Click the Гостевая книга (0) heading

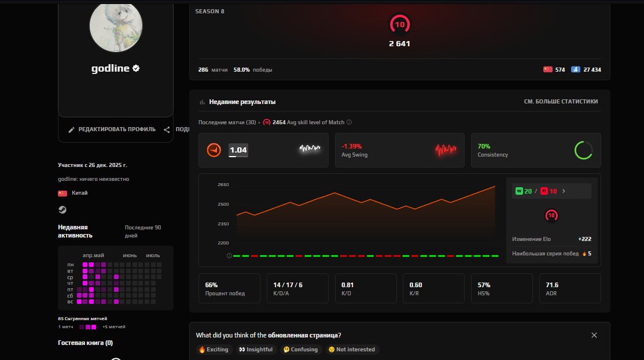click(86, 343)
